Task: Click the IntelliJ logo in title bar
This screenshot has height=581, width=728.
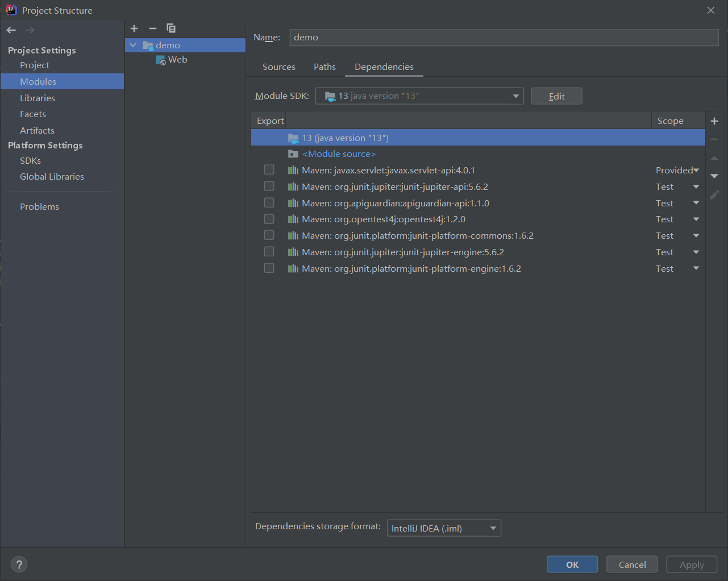Action: (x=11, y=10)
